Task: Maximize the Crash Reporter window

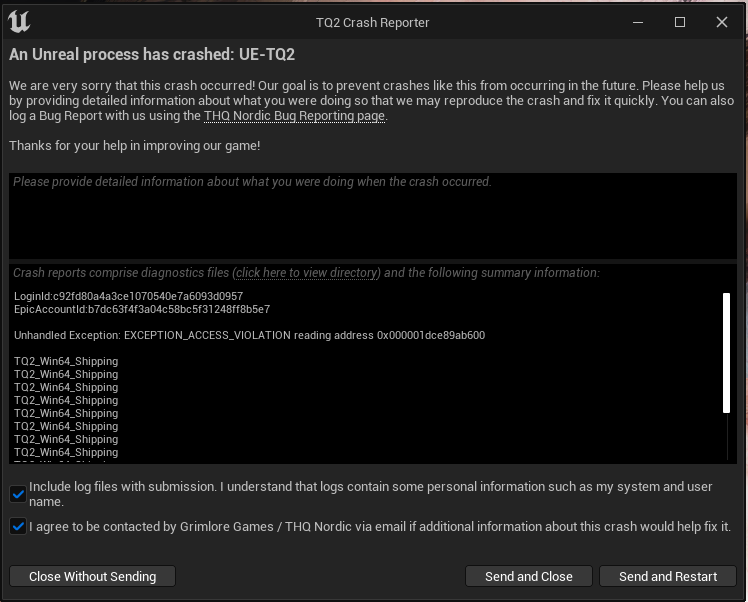Action: (680, 22)
